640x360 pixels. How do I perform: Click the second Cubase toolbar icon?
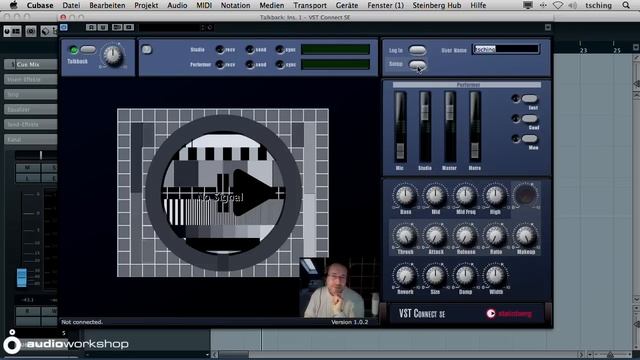tap(31, 31)
